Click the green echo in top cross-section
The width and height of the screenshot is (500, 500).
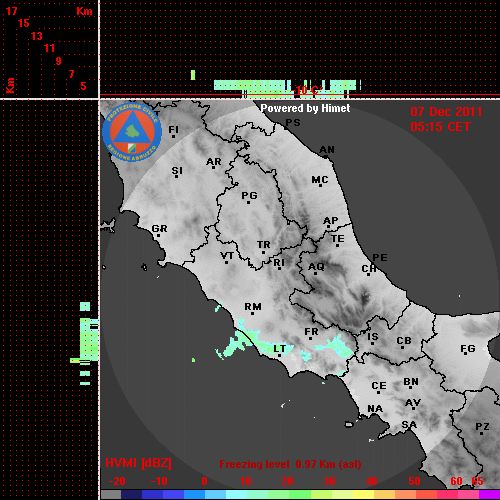click(193, 75)
